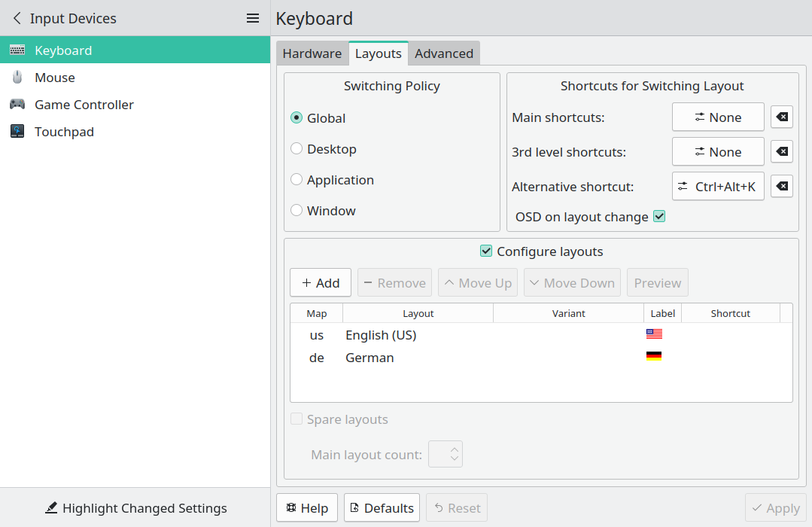Select the German layout row

(x=541, y=358)
